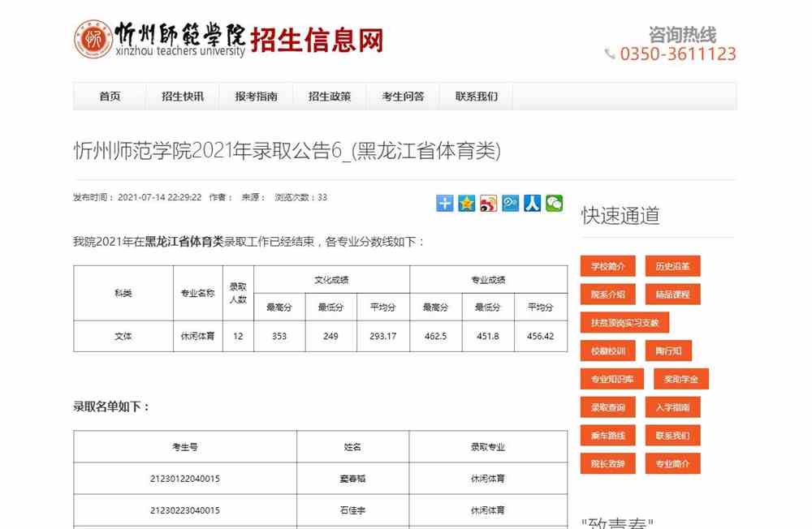
Task: Click the 科类 column header
Action: [x=123, y=293]
